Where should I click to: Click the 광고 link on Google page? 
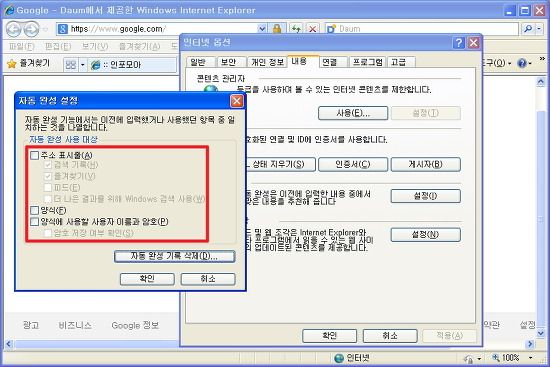click(x=31, y=325)
